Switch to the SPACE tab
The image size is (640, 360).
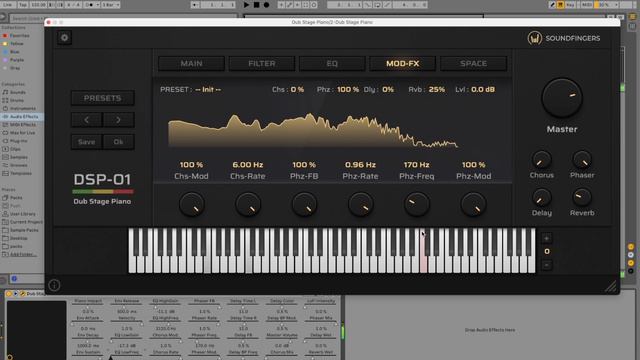click(473, 64)
